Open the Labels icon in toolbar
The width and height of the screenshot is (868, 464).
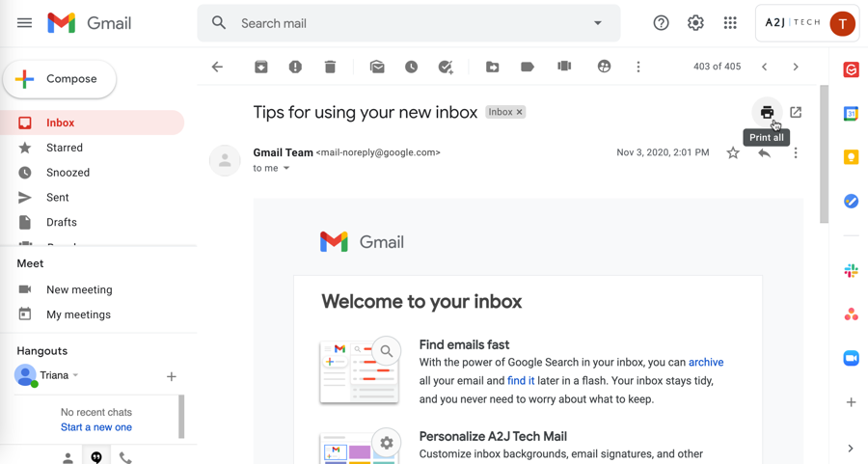pyautogui.click(x=528, y=67)
